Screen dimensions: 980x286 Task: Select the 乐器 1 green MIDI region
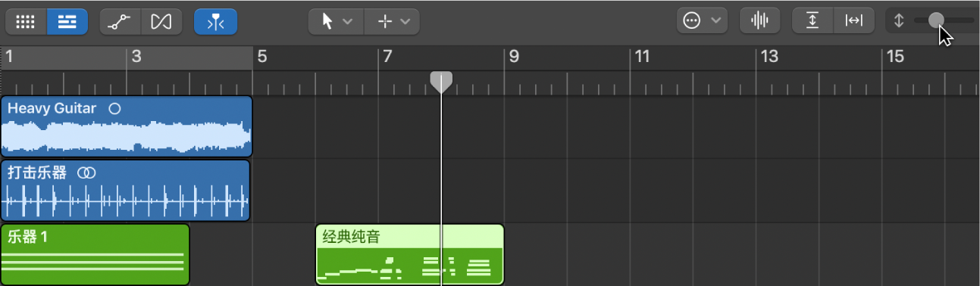coord(95,254)
